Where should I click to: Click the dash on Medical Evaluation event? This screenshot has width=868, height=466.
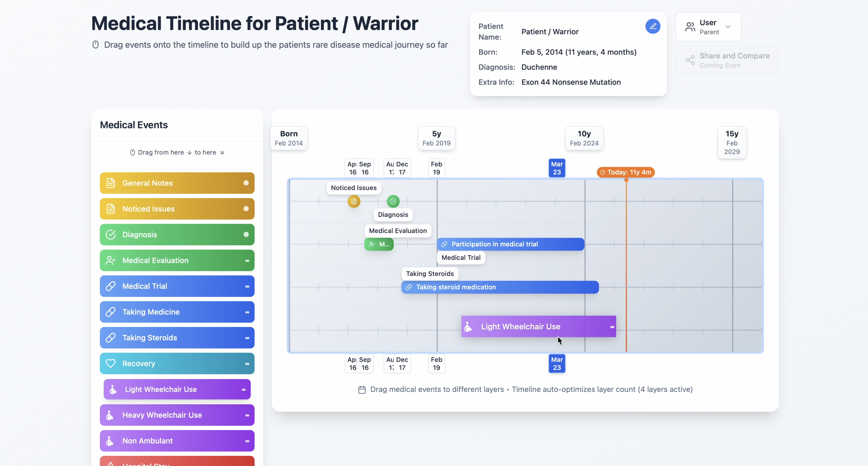[247, 260]
